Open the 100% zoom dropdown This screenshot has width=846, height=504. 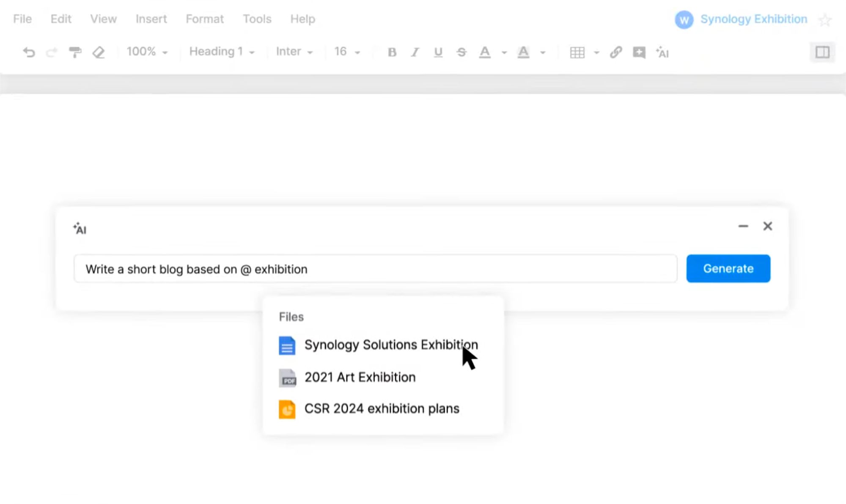pyautogui.click(x=147, y=52)
